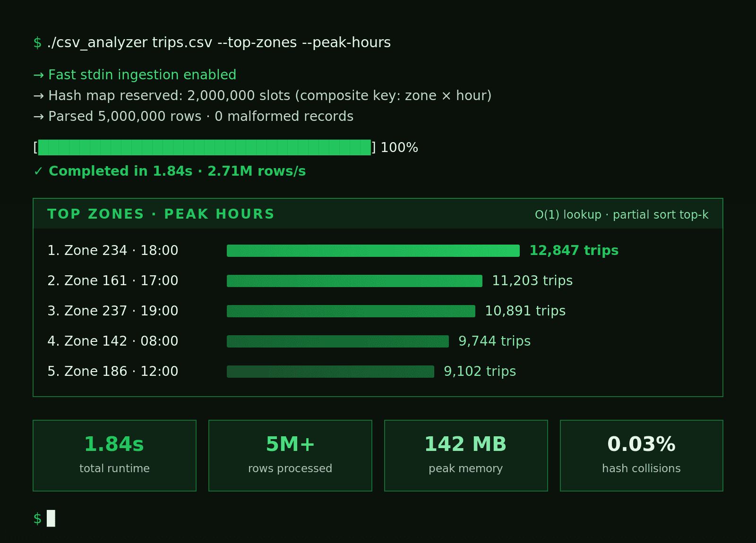Select row '3. Zone 237 · 19:00'

tap(113, 311)
